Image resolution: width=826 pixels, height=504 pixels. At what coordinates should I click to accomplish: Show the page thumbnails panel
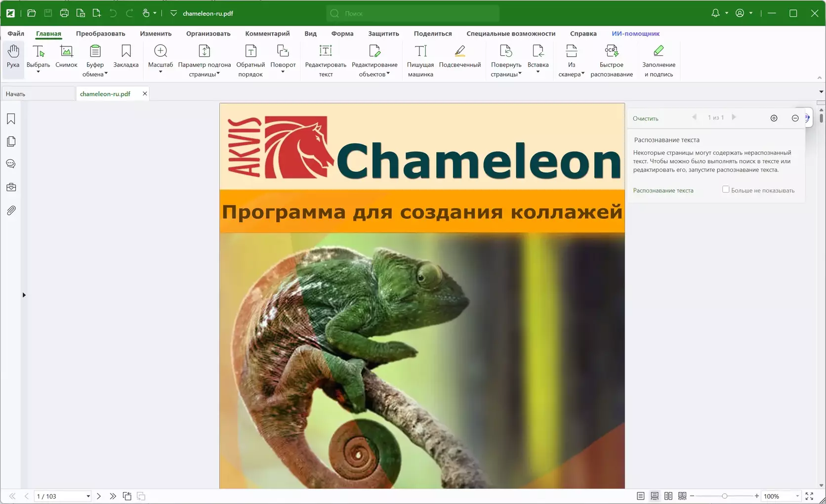click(x=11, y=141)
